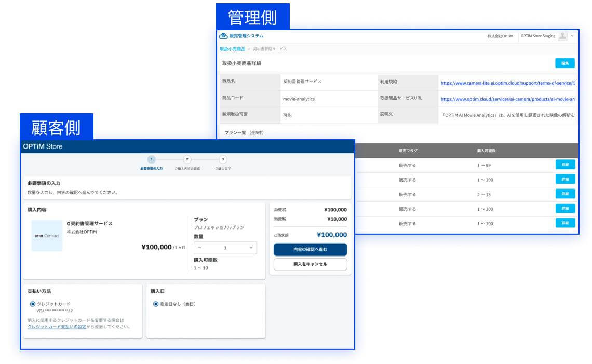Click the ご請求額 total amount ¥100,000
The image size is (592, 364).
tap(332, 235)
